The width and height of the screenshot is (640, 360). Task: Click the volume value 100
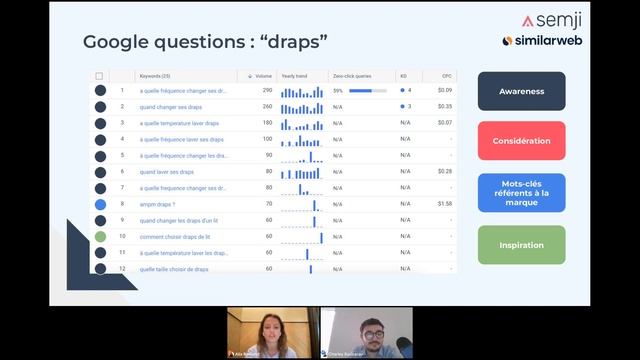[x=267, y=139]
